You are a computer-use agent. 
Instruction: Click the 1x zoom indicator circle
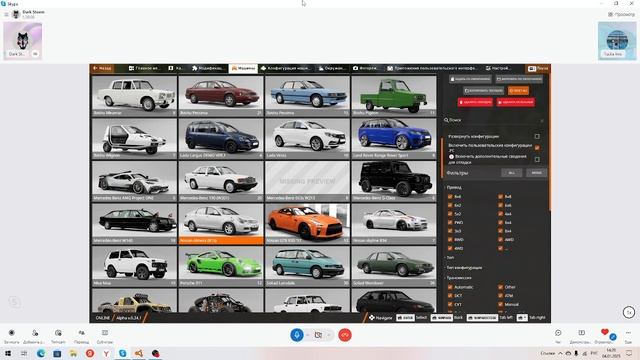629,312
